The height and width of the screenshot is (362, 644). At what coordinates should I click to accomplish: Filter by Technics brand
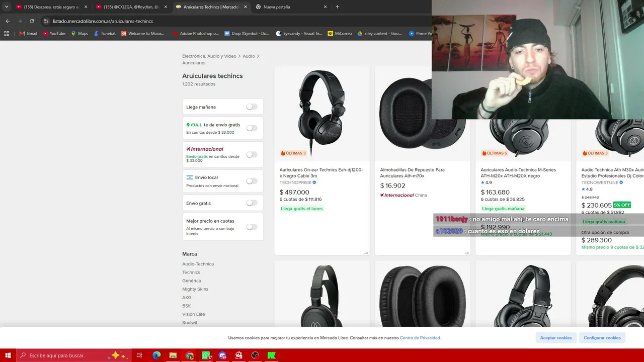(x=191, y=273)
